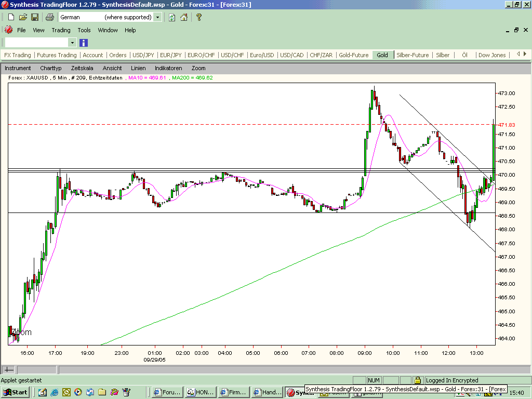This screenshot has height=399, width=532.
Task: Click the MA10 = 469.61 indicator label
Action: pyautogui.click(x=147, y=78)
